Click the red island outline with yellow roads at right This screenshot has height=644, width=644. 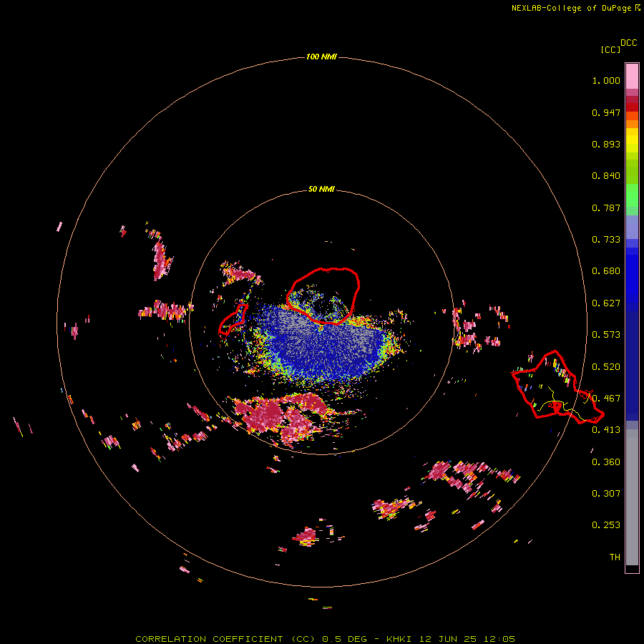tap(557, 387)
